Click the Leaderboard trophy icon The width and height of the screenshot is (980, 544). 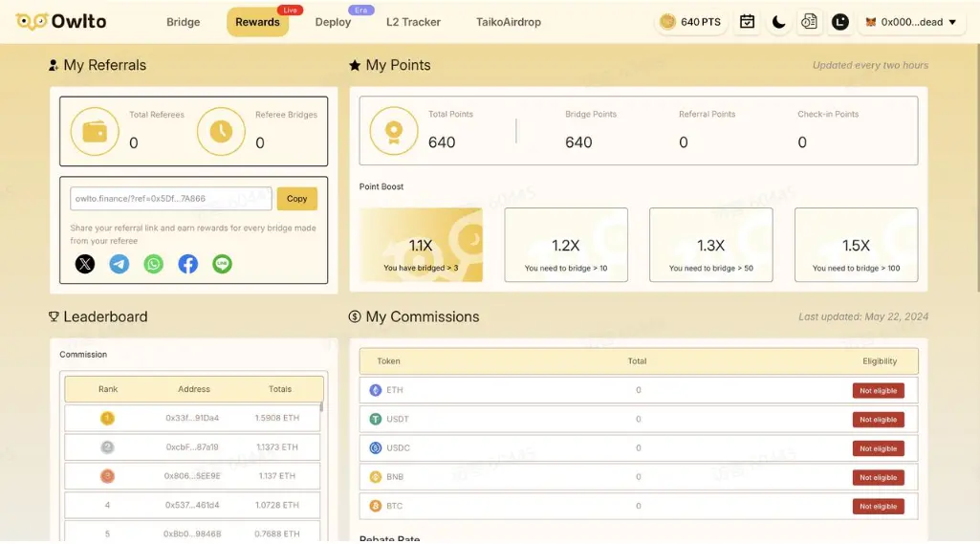(54, 316)
